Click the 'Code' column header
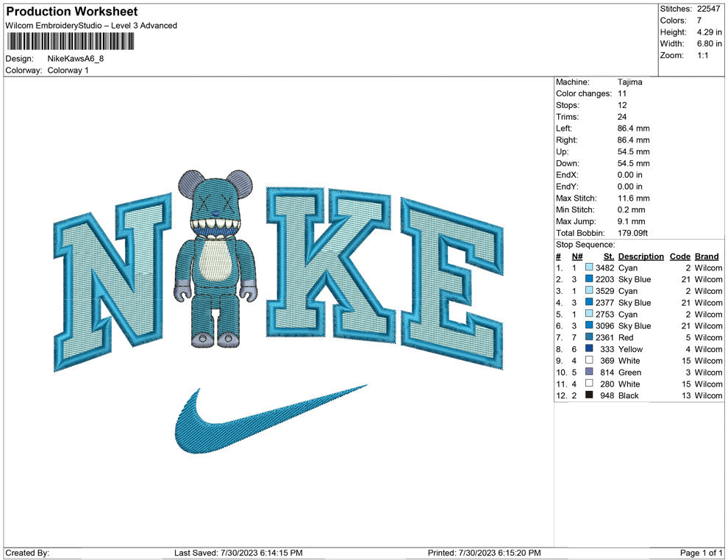The height and width of the screenshot is (560, 728). tap(680, 256)
